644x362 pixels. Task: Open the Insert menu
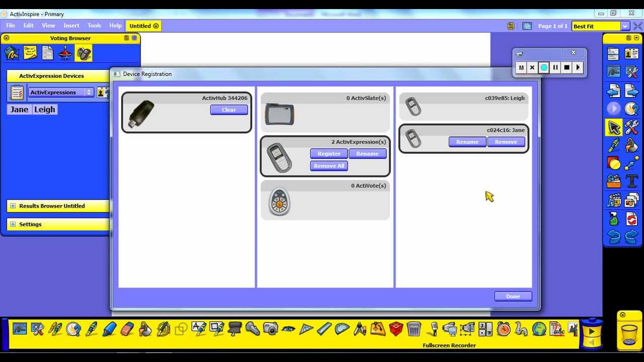[71, 26]
